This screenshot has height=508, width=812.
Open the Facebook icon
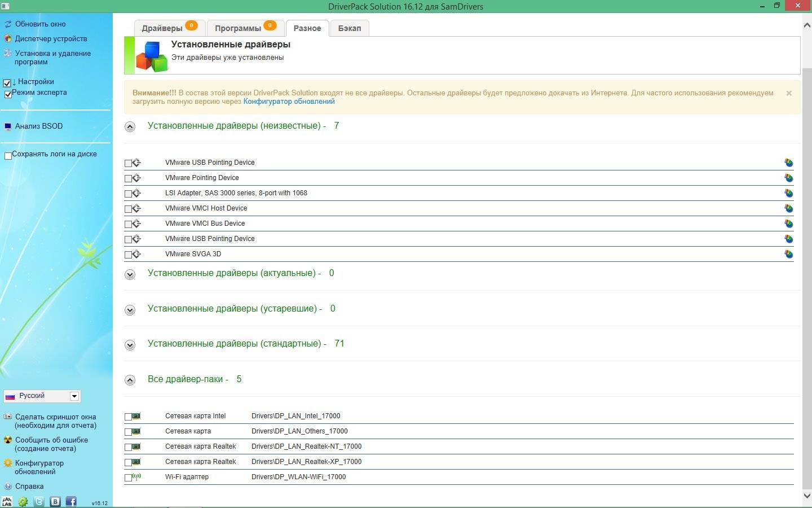pyautogui.click(x=71, y=501)
